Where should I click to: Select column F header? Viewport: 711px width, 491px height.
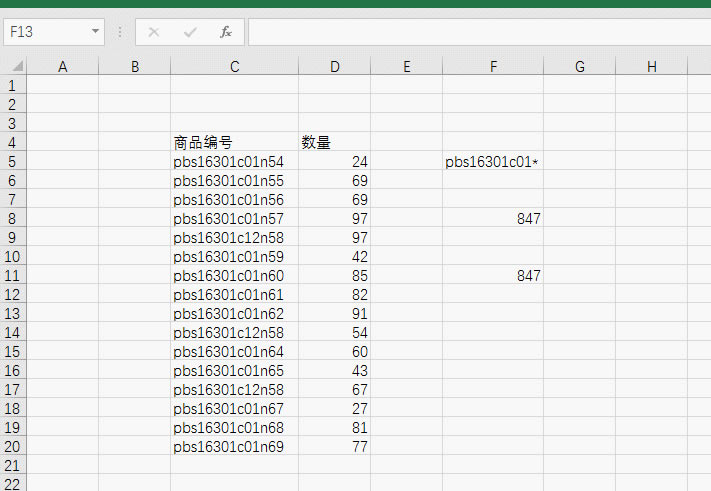tap(493, 67)
